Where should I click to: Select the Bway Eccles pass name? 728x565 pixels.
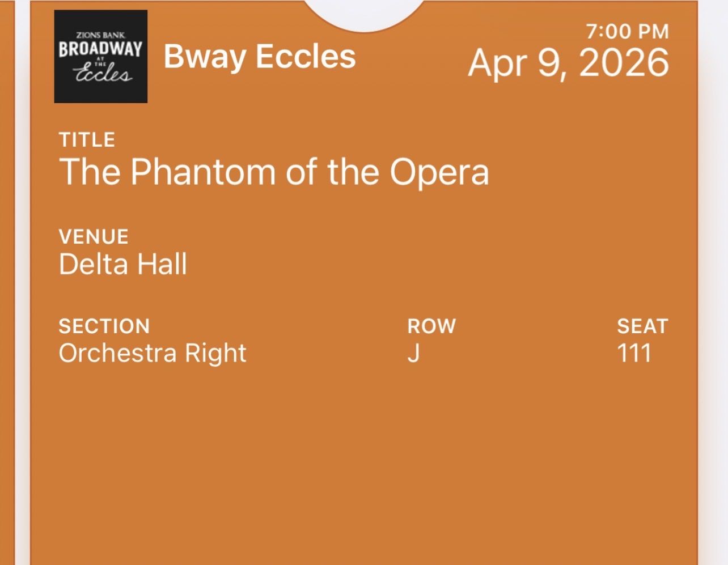coord(260,57)
